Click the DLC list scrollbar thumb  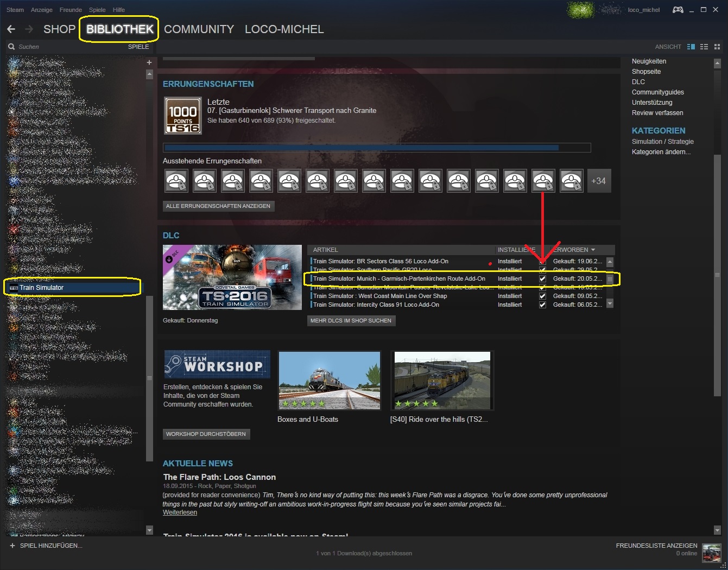coord(610,279)
